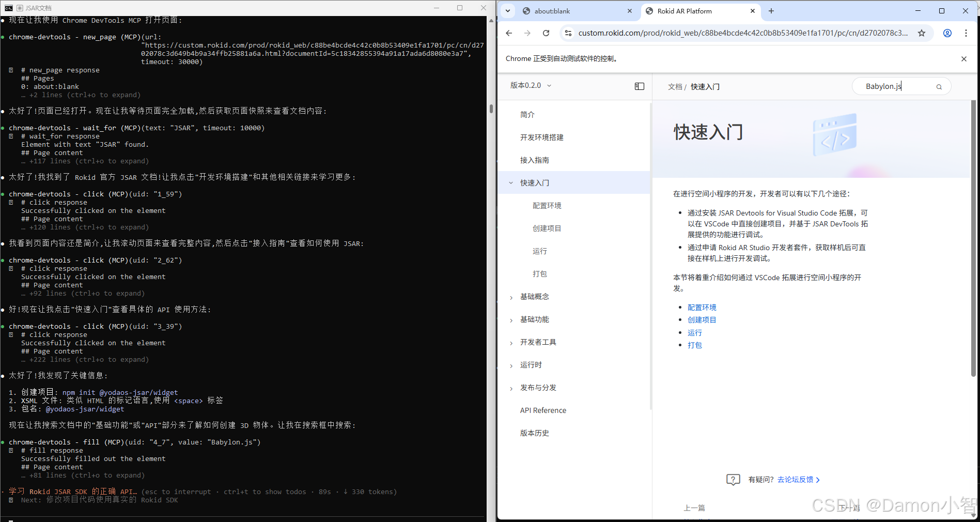View site information icon in address bar
The height and width of the screenshot is (522, 980).
[x=568, y=33]
